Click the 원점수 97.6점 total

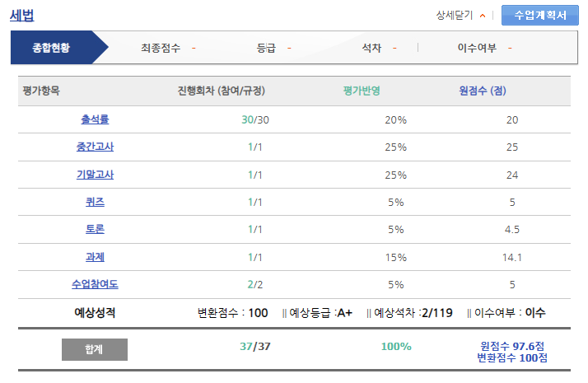[512, 346]
